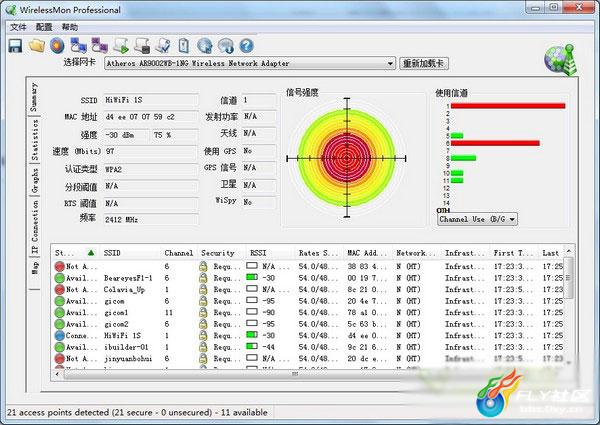Select the ibuilder-01 SSID text
Image resolution: width=600 pixels, height=425 pixels.
tap(126, 347)
